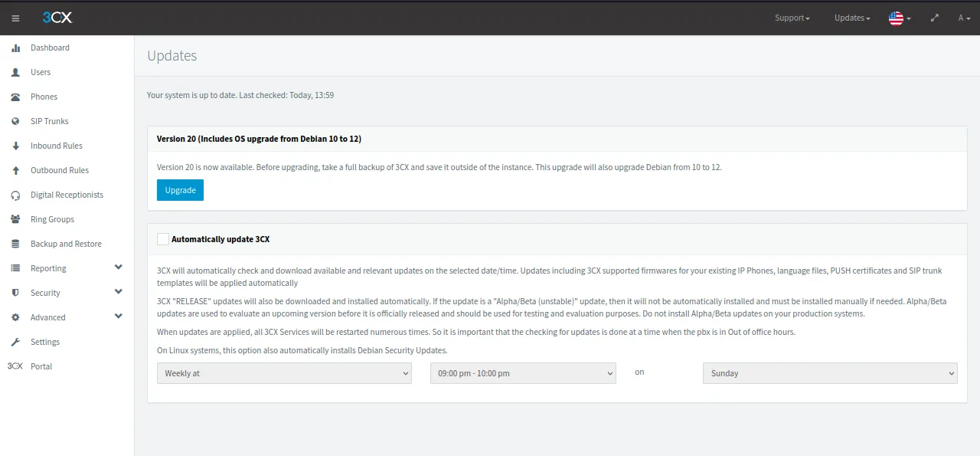Image resolution: width=980 pixels, height=456 pixels.
Task: Open Digital Receptionists headset icon
Action: coord(15,195)
